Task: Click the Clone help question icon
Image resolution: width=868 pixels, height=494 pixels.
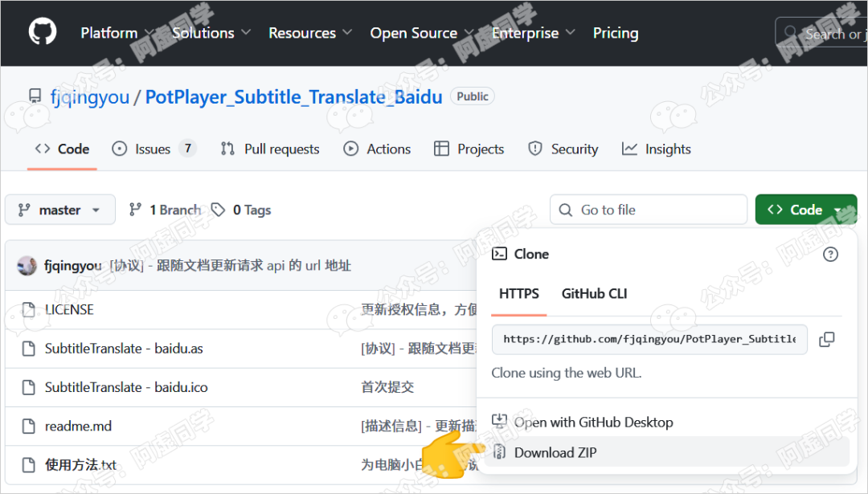Action: point(830,254)
